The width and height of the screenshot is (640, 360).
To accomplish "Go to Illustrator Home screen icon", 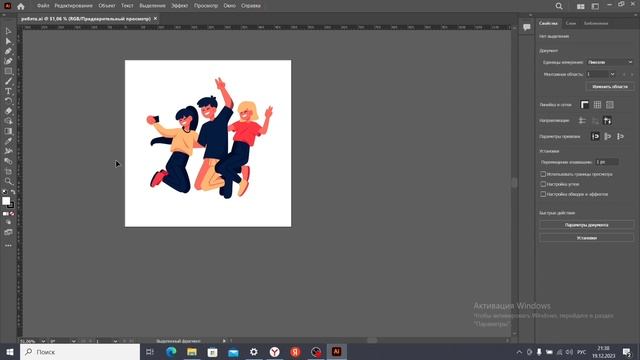I will [x=20, y=6].
